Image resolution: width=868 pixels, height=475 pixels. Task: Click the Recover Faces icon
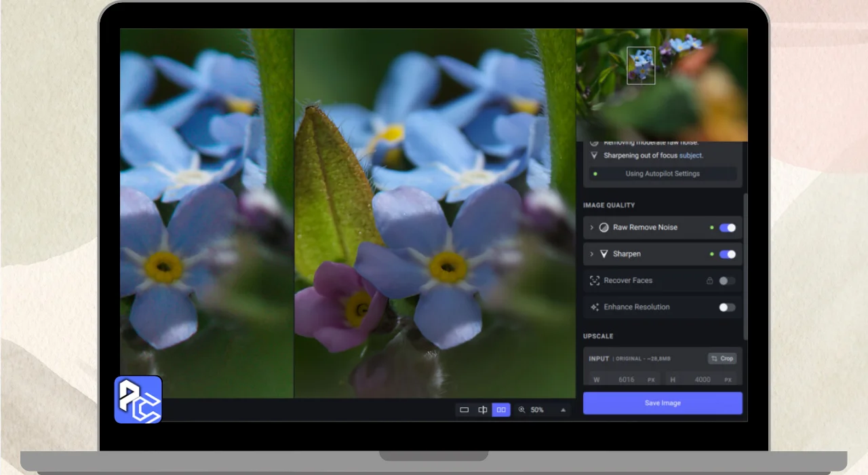pos(595,281)
